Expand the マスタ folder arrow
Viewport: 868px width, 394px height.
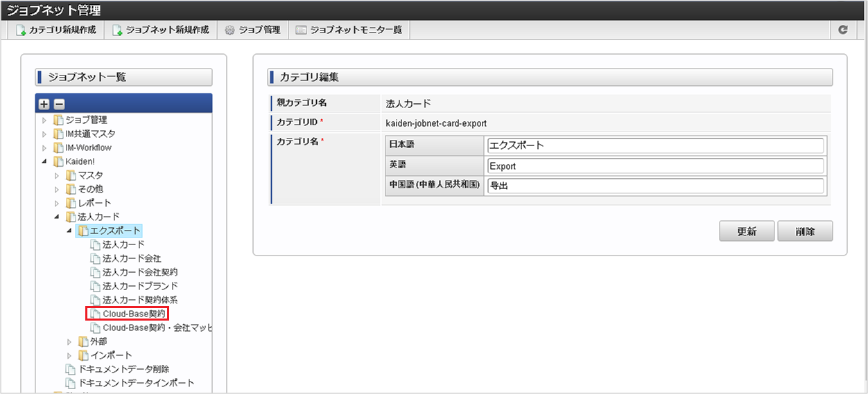coord(58,175)
